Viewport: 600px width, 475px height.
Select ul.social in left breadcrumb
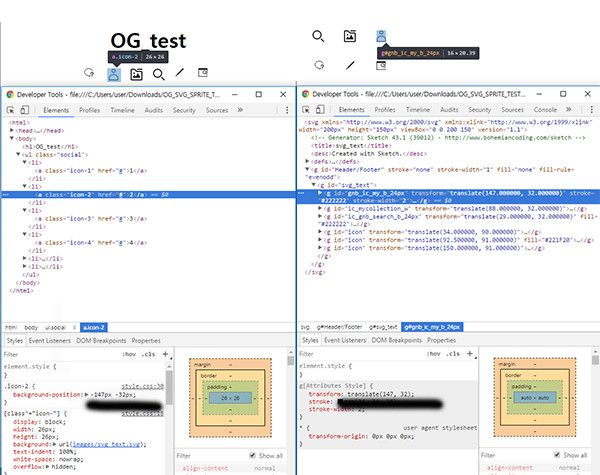coord(55,328)
